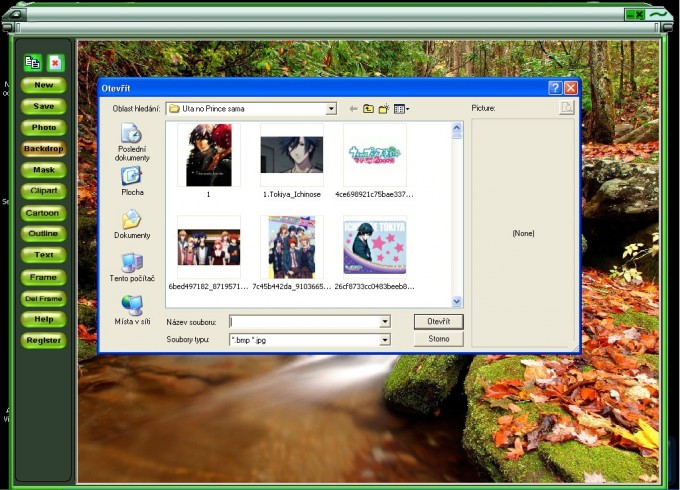Image resolution: width=680 pixels, height=490 pixels.
Task: Go up one folder level
Action: coord(368,109)
